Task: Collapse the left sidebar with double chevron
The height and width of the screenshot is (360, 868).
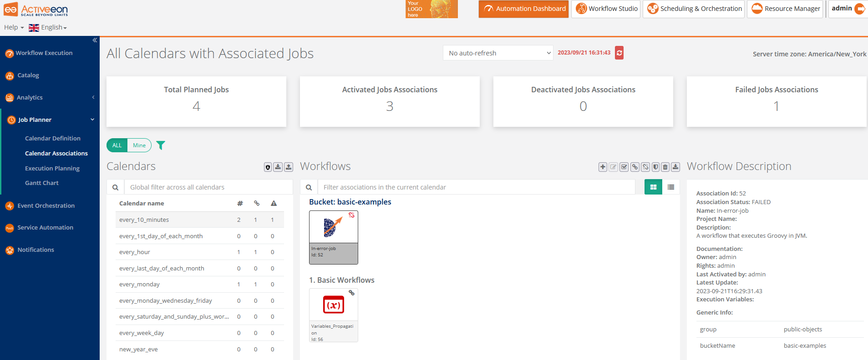Action: coord(95,40)
